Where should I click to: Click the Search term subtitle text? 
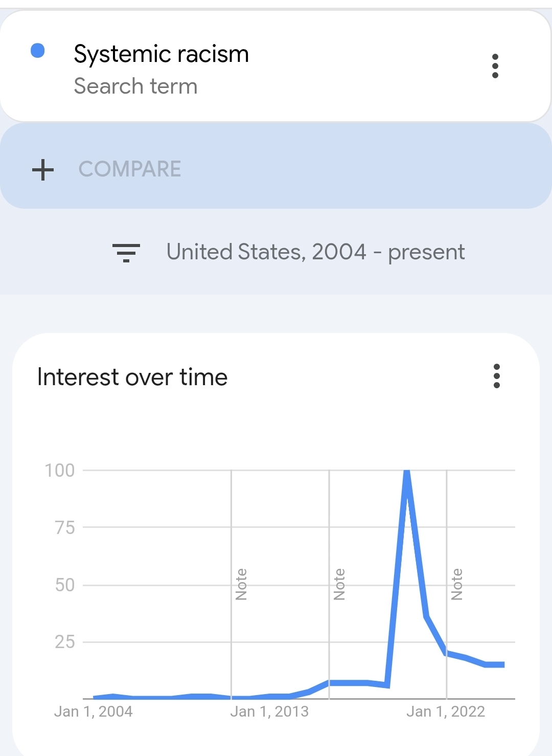click(135, 86)
